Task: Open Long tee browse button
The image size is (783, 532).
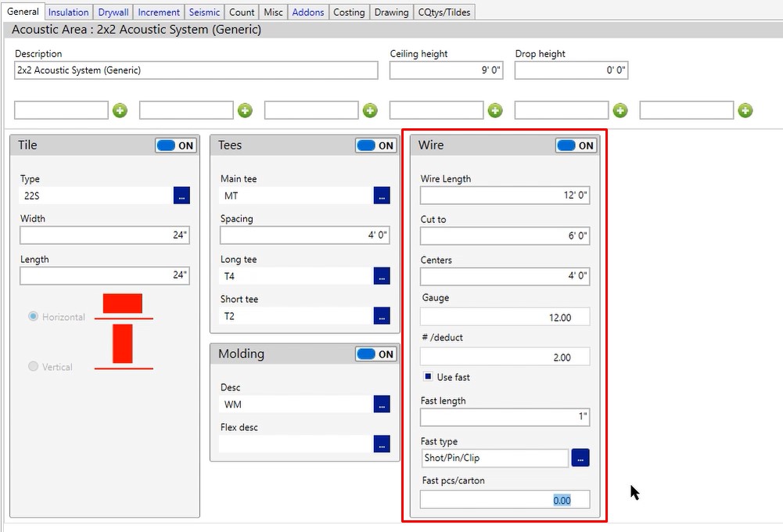Action: (x=382, y=275)
